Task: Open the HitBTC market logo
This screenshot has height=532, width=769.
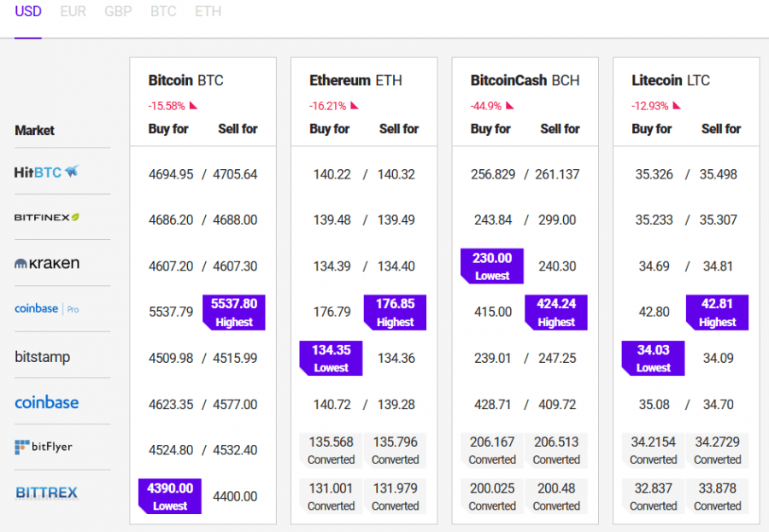Action: tap(46, 172)
